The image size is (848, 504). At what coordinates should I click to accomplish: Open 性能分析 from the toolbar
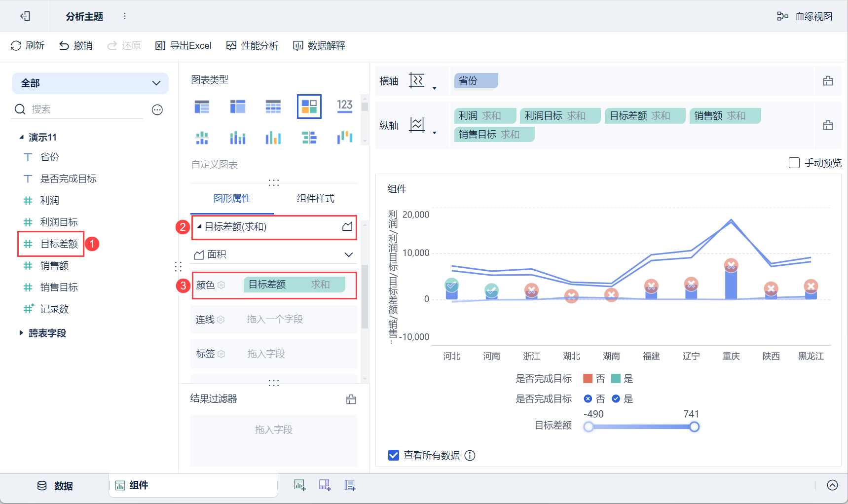click(252, 46)
